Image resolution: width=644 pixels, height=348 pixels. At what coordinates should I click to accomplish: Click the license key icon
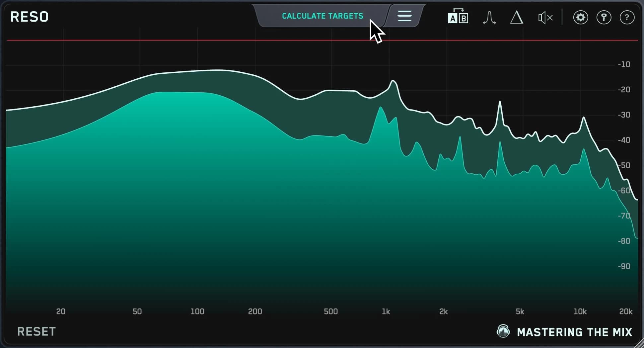(x=604, y=17)
